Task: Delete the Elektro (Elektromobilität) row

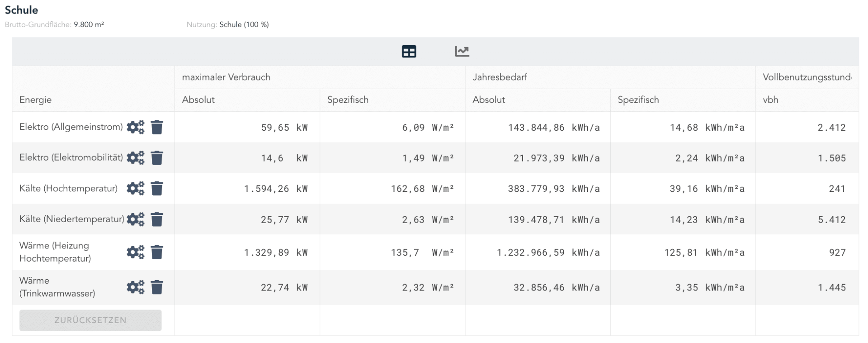Action: (x=157, y=158)
